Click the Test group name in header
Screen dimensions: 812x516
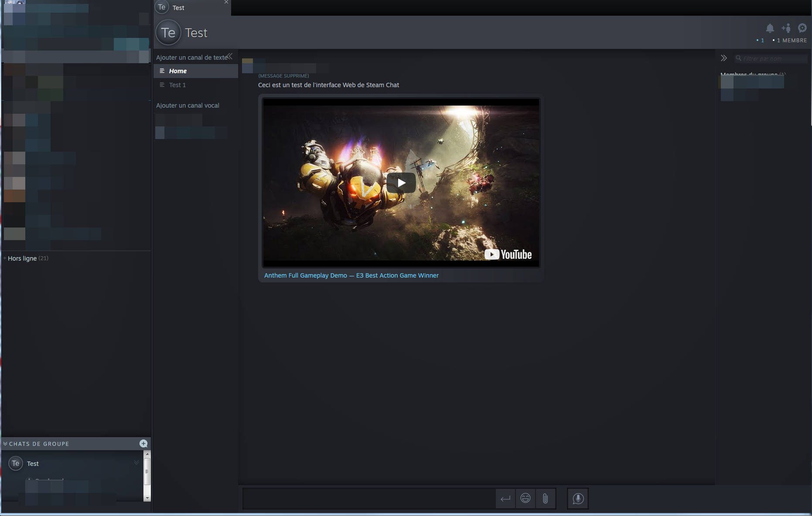196,33
